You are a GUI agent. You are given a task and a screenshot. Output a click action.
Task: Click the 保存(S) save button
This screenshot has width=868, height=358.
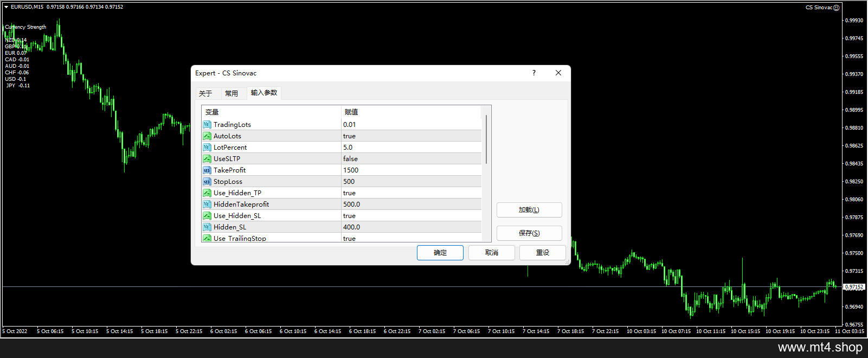point(529,233)
